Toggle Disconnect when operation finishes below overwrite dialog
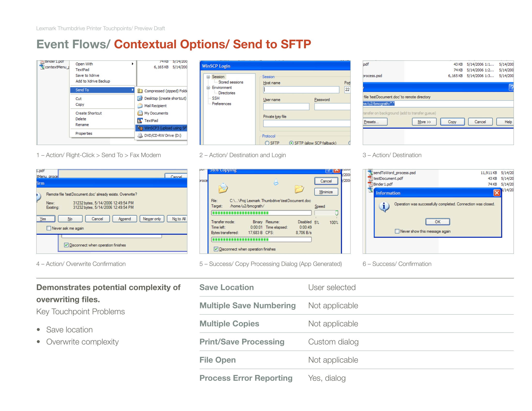 click(66, 245)
